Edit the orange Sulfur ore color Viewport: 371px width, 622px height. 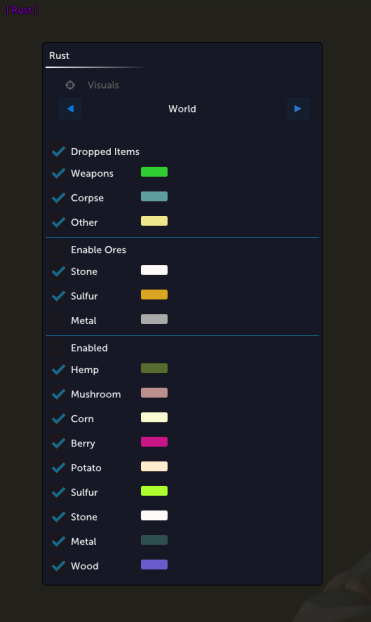pos(154,295)
